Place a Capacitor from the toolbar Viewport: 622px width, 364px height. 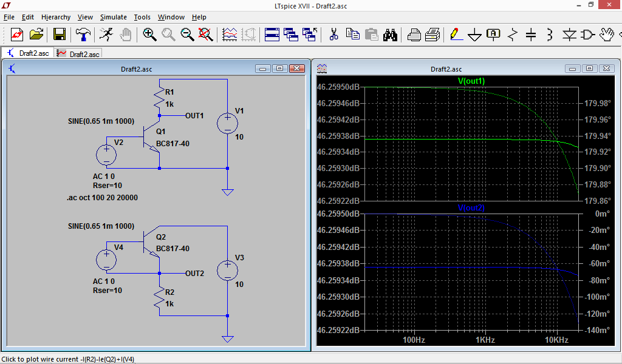tap(531, 35)
